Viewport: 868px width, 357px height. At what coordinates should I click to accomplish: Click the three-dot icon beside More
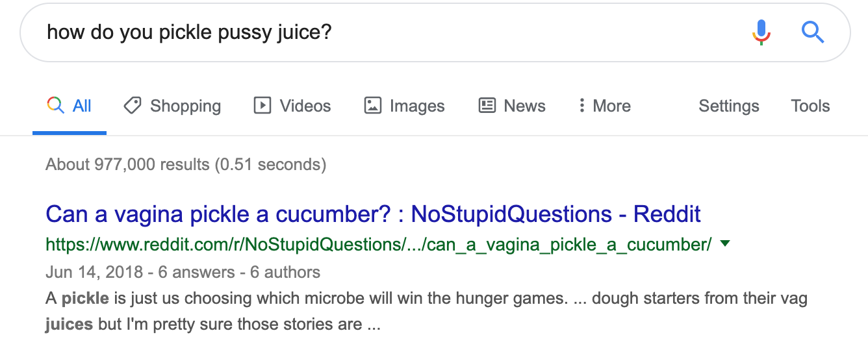(581, 106)
